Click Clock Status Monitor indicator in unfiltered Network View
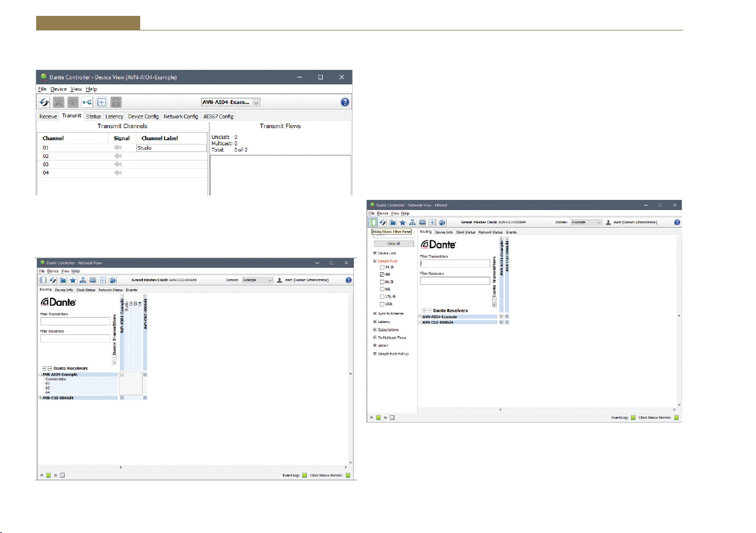Screen dimensions: 756x533 (x=348, y=476)
